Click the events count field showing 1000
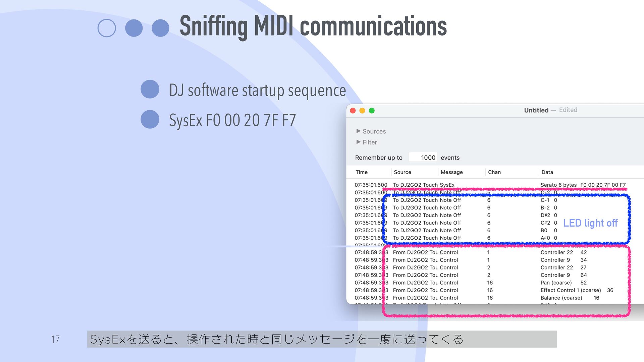This screenshot has width=644, height=362. click(x=423, y=158)
